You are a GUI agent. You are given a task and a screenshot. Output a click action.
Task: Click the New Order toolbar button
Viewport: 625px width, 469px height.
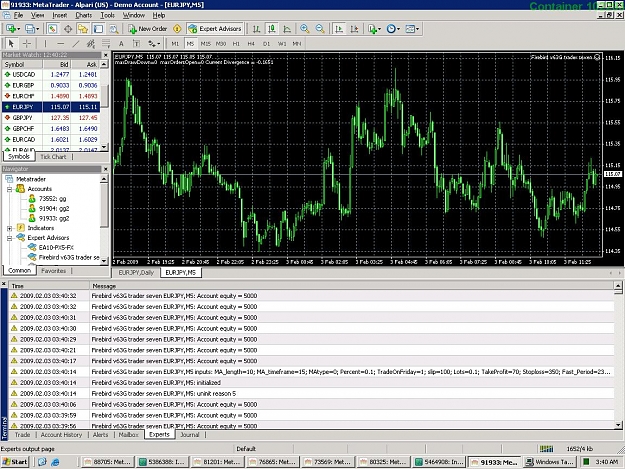click(x=148, y=29)
